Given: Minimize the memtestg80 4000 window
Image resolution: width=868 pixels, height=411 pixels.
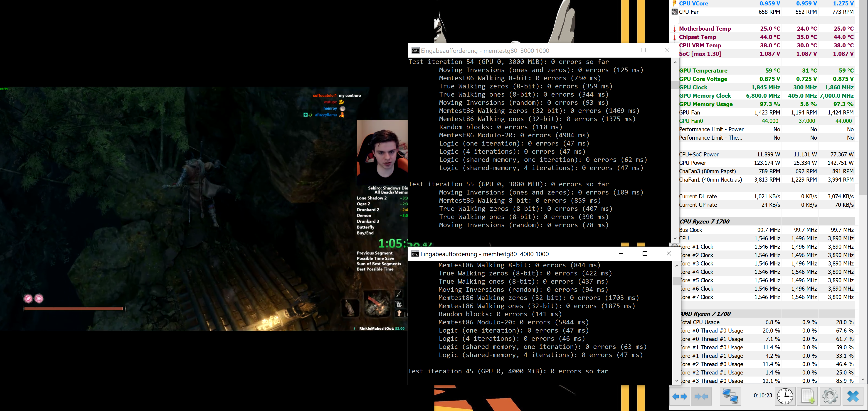Looking at the screenshot, I should pos(621,253).
